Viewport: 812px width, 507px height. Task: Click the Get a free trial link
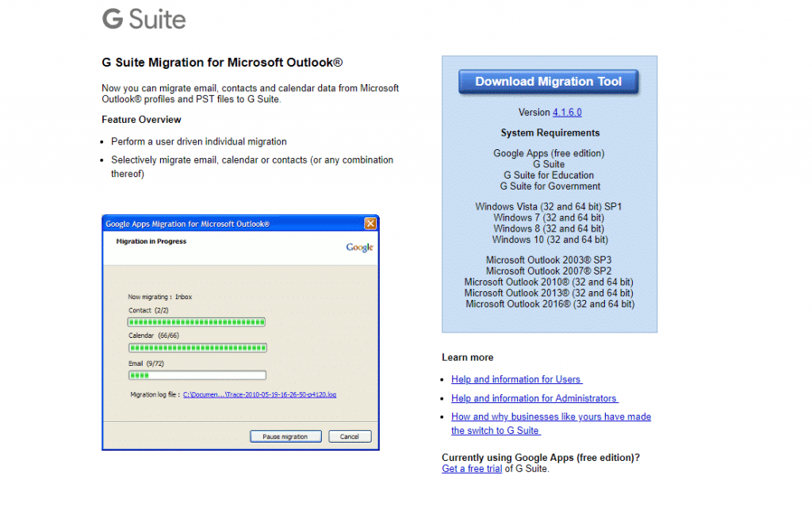[472, 469]
